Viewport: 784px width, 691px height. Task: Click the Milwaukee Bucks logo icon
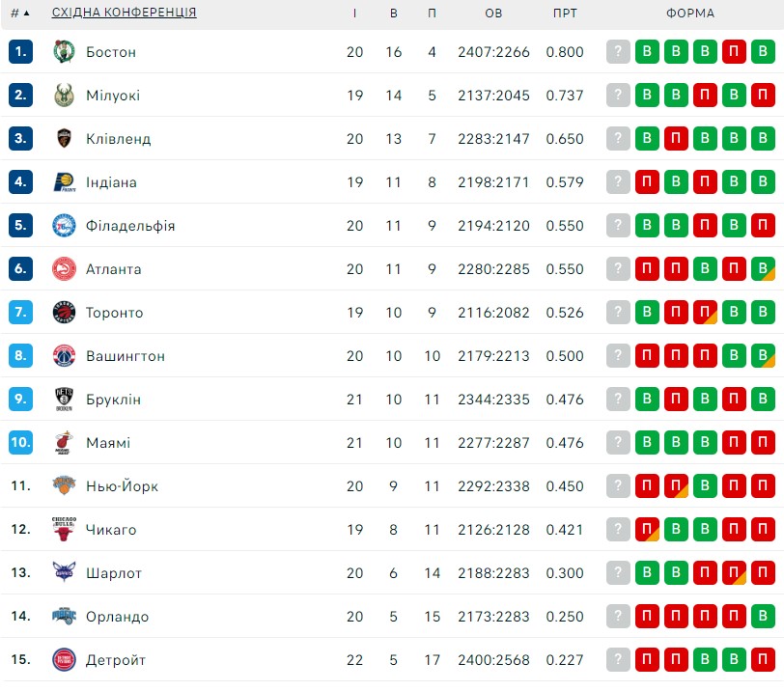pos(64,95)
